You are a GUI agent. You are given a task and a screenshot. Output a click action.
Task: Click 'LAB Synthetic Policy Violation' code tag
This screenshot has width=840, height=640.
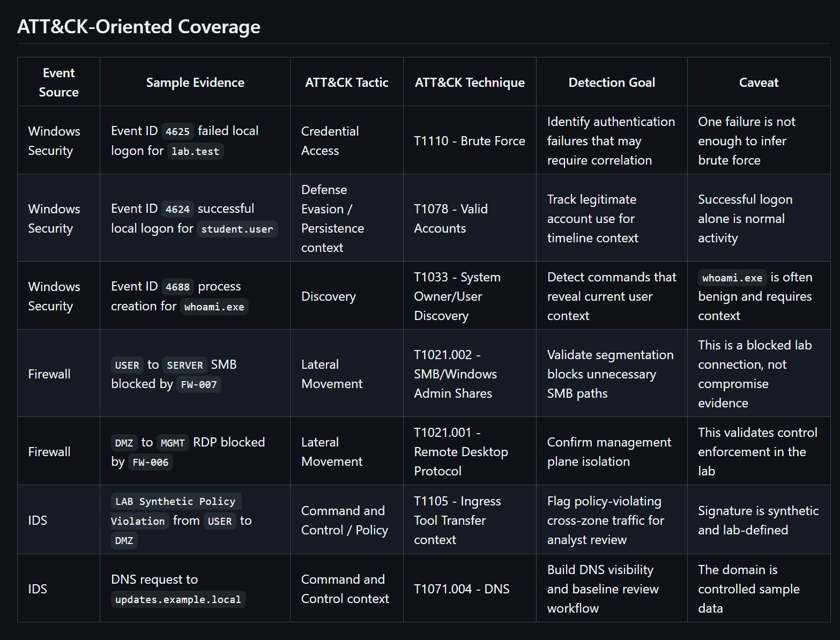click(x=175, y=511)
